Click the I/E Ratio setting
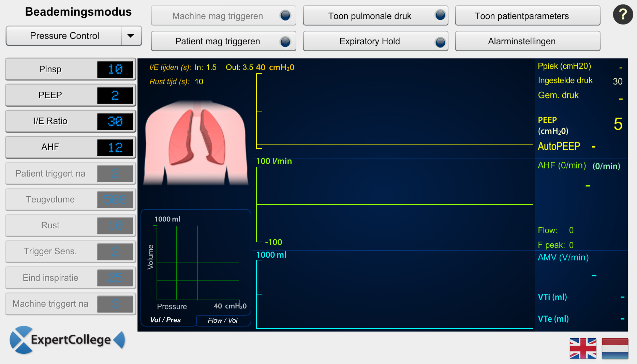 coord(50,121)
